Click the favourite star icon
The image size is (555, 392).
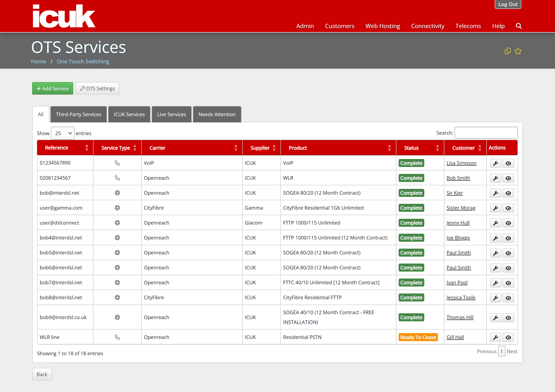tap(518, 51)
